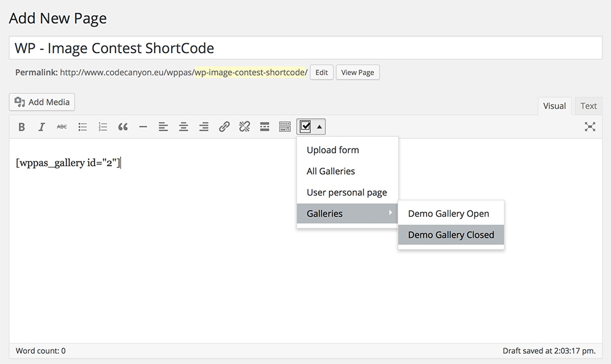Open the Galleries menu entry
Viewport: 611px width, 364px height.
point(347,214)
